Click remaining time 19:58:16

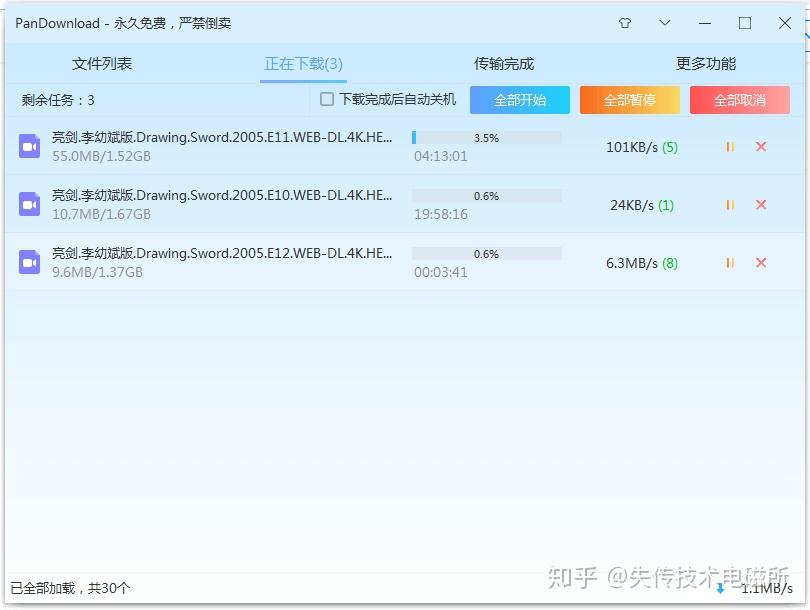click(x=441, y=214)
